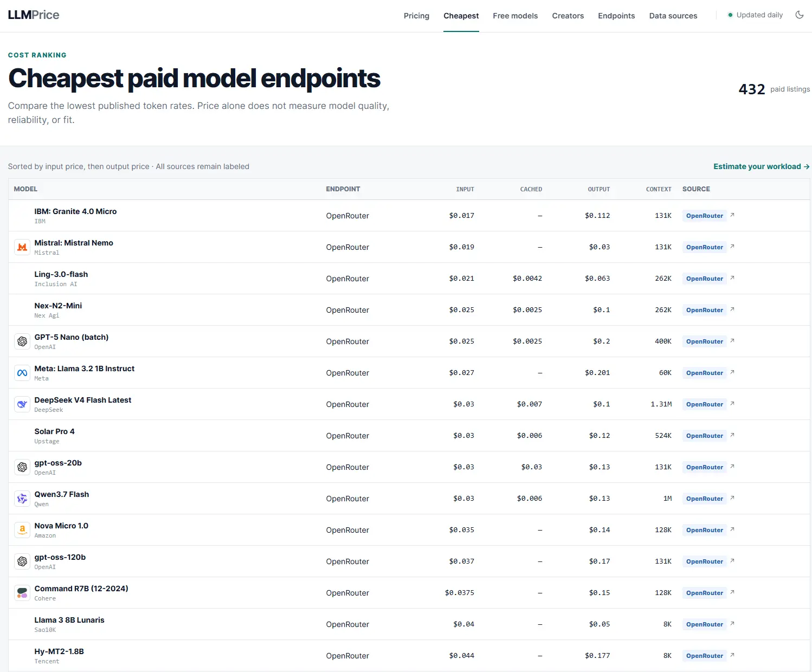Screen dimensions: 812x672
Task: Open the Nex-N2-Mini model name
Action: pyautogui.click(x=58, y=306)
